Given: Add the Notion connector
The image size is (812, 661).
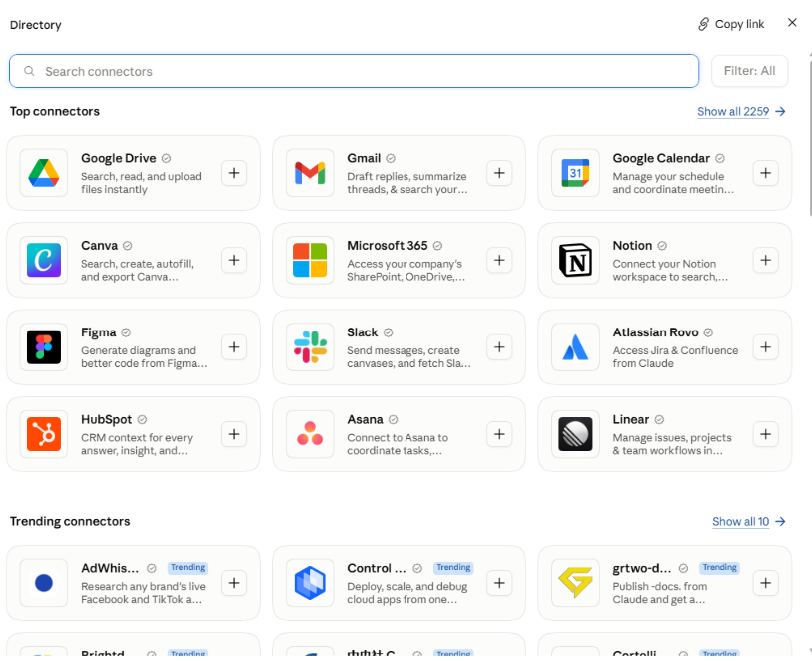Looking at the screenshot, I should [765, 260].
